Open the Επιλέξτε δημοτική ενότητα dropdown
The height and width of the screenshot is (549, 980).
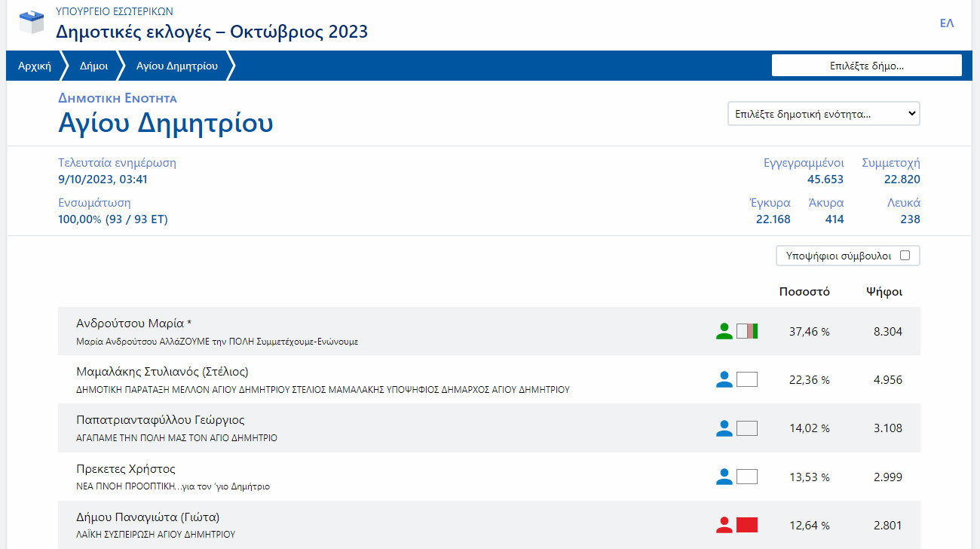click(x=823, y=114)
